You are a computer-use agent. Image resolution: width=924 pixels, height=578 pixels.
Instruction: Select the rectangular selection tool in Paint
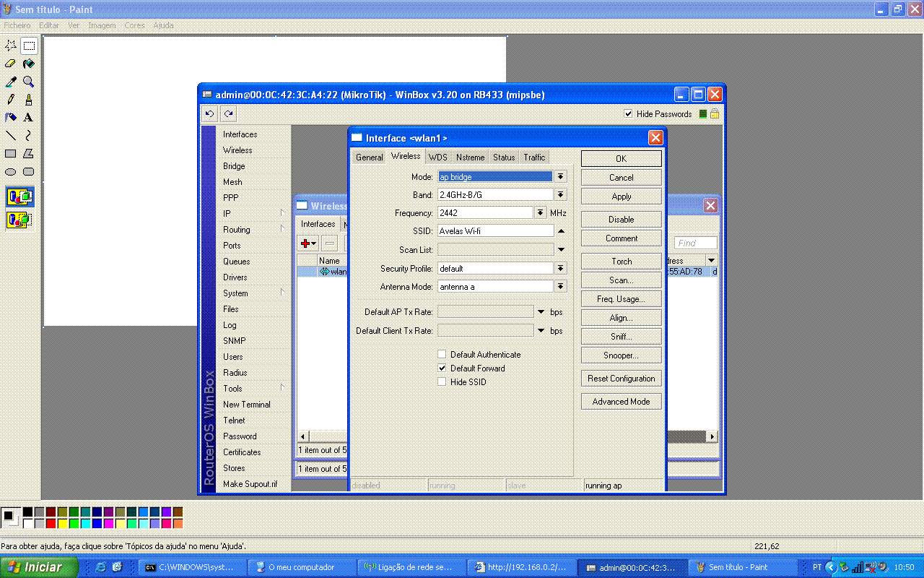(29, 46)
